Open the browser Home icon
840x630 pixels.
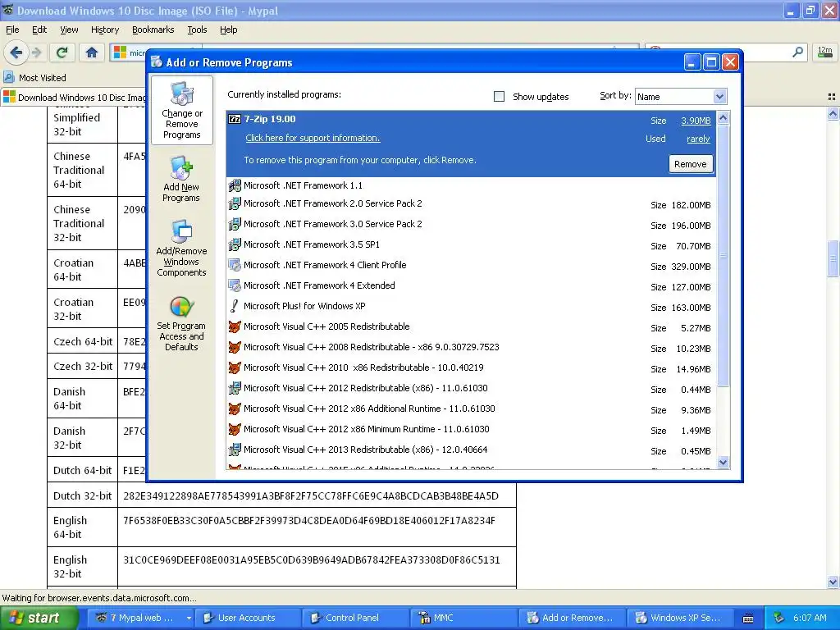click(92, 52)
